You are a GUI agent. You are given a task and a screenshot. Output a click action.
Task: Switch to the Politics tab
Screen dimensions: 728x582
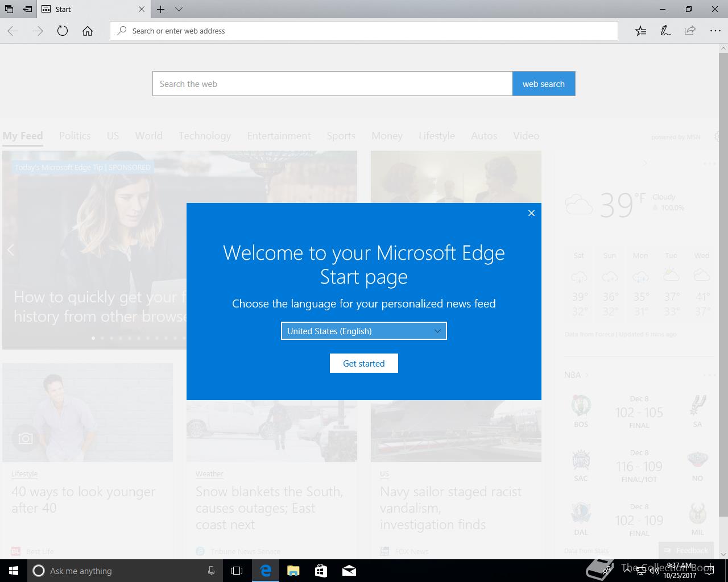75,136
